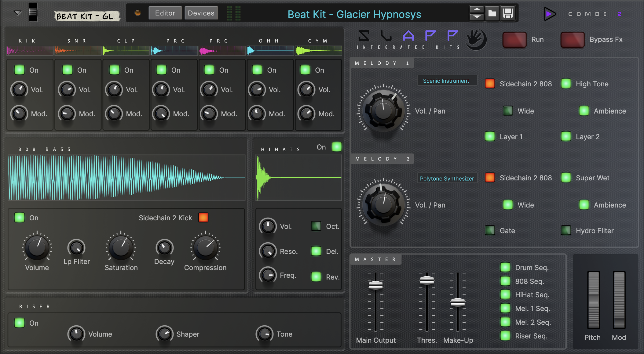Image resolution: width=644 pixels, height=354 pixels.
Task: Step patch selection with up/down arrows
Action: pos(477,13)
